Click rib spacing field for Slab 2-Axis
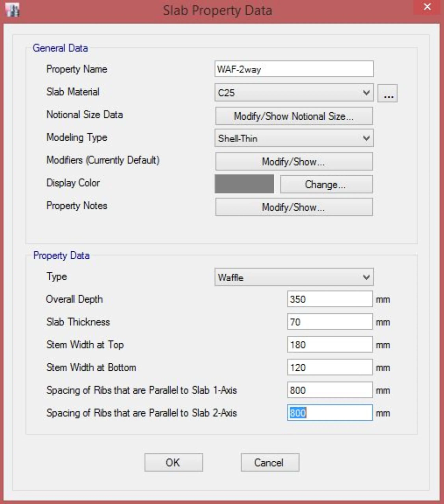Viewport: 444px width, 504px height. (x=330, y=413)
